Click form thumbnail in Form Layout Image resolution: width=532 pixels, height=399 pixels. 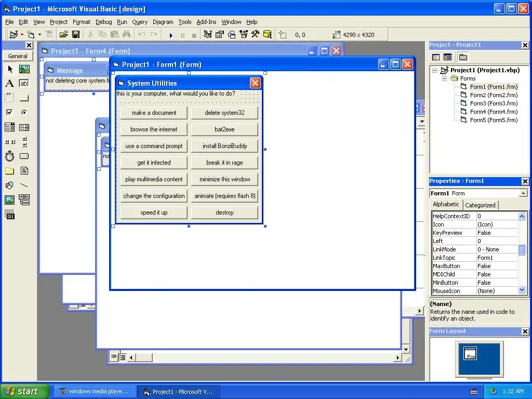(x=470, y=353)
